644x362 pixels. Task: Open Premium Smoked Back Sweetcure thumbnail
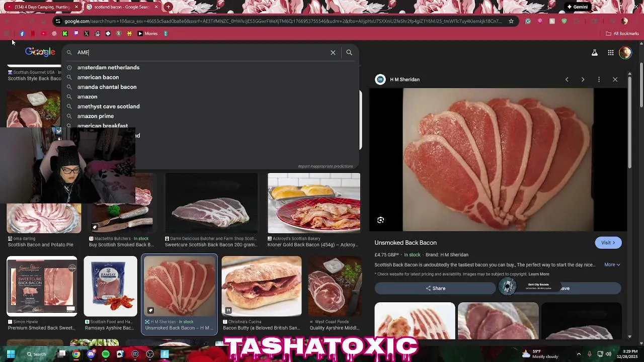point(42,286)
